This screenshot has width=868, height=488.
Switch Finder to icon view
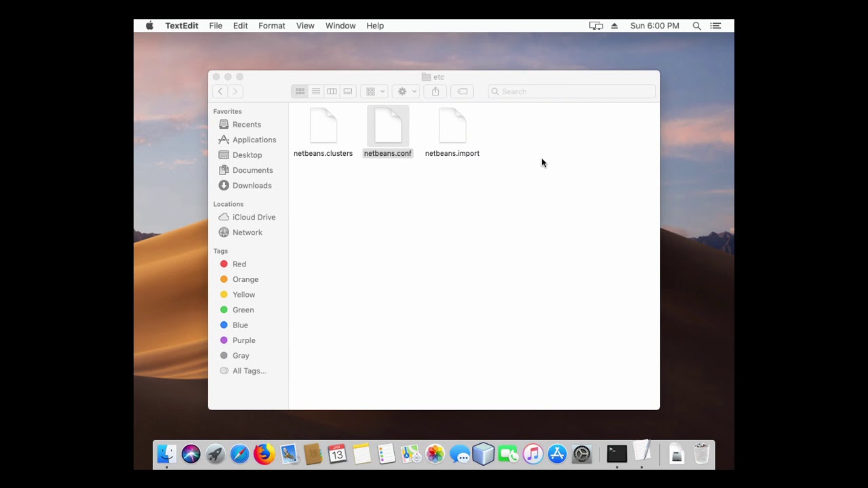pyautogui.click(x=300, y=91)
